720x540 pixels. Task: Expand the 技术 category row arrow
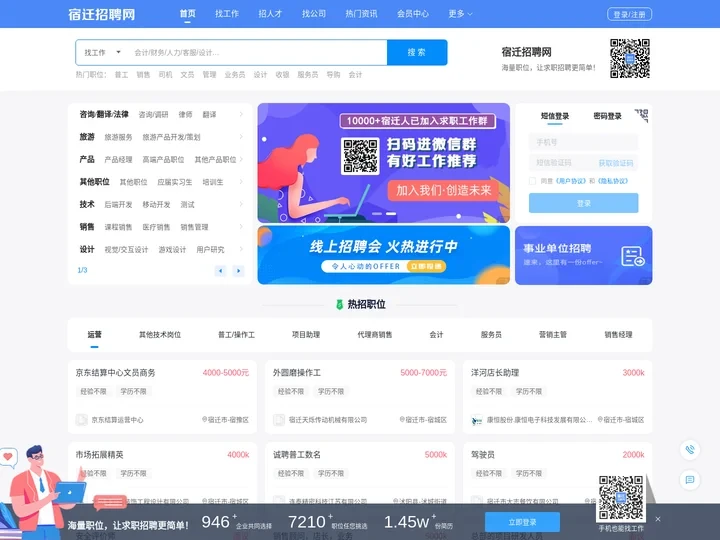pos(241,204)
